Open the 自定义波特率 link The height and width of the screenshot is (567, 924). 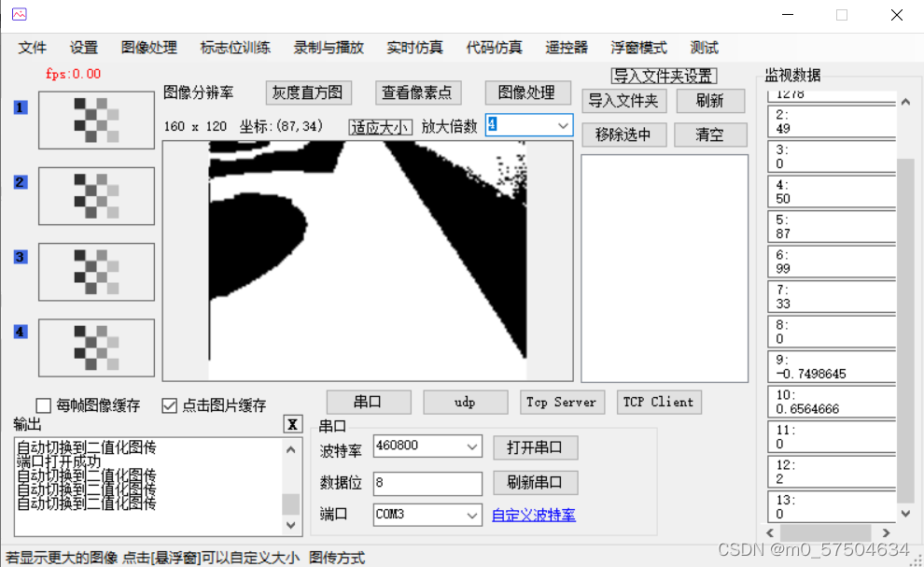pos(534,515)
